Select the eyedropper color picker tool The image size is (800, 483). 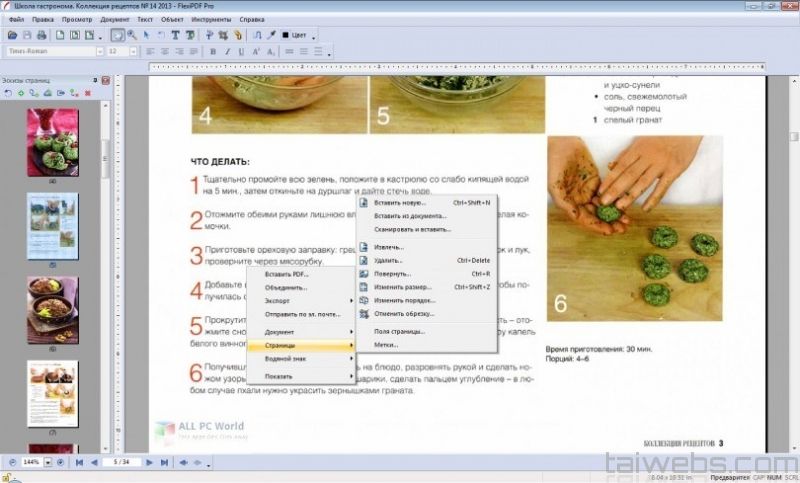pos(270,35)
